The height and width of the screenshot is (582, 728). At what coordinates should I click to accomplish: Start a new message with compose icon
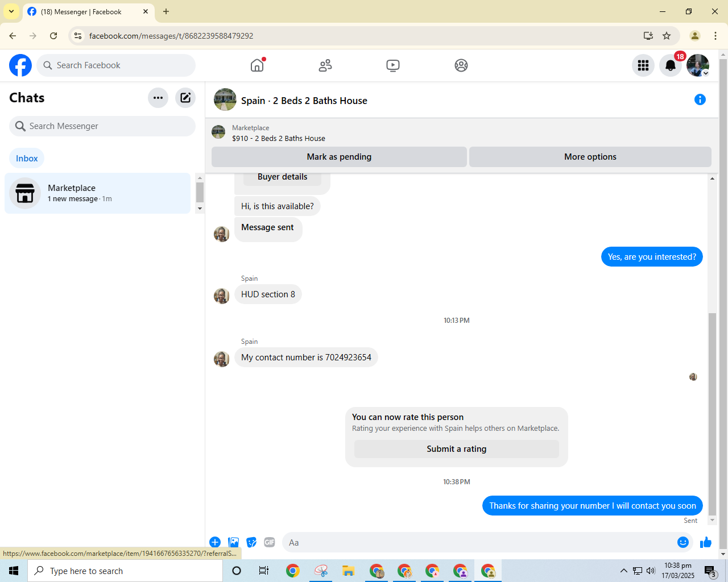(x=185, y=98)
